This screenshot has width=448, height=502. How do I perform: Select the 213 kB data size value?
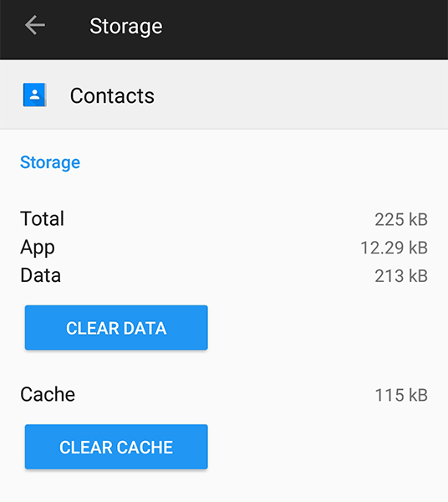click(401, 276)
